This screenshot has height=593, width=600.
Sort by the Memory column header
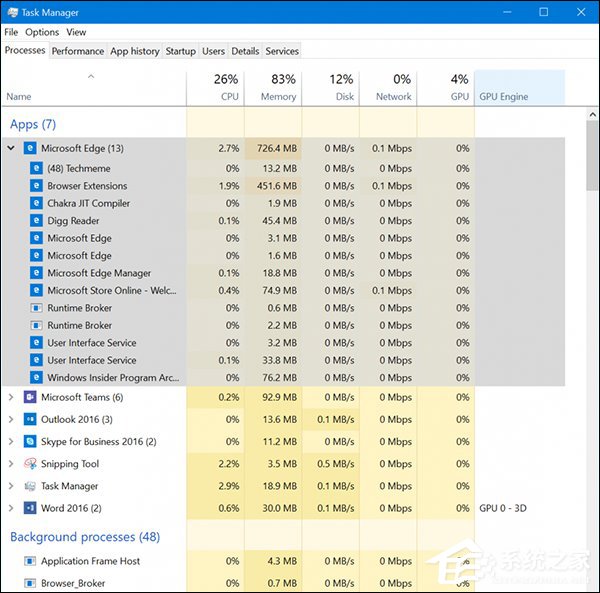[273, 88]
